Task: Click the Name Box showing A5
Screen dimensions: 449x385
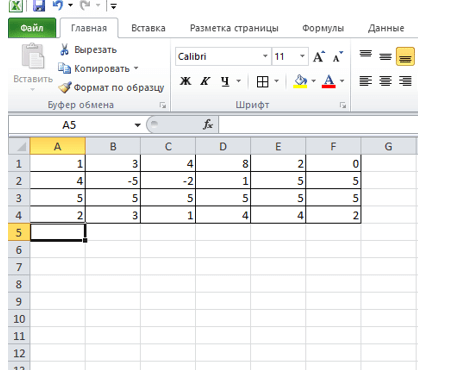Action: click(70, 125)
